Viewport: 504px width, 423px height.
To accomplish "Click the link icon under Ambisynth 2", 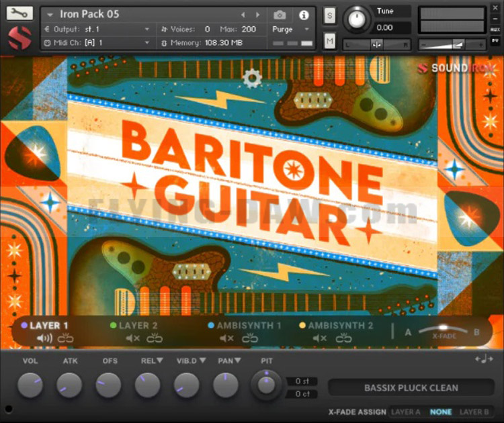I will (x=343, y=338).
